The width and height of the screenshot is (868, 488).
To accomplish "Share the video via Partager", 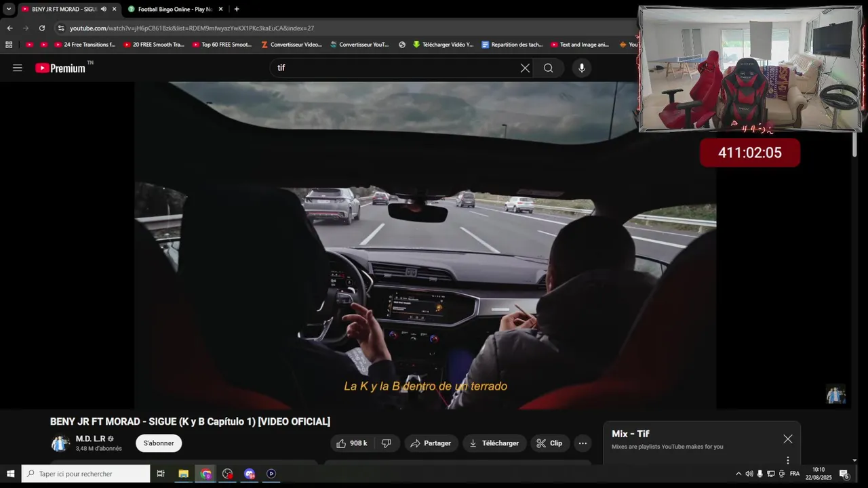I will tap(431, 443).
